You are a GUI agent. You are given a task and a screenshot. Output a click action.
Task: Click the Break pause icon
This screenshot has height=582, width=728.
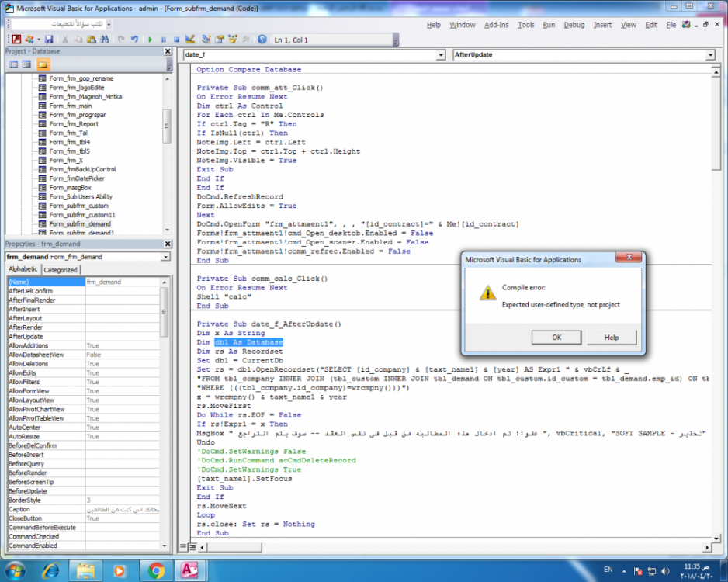164,40
